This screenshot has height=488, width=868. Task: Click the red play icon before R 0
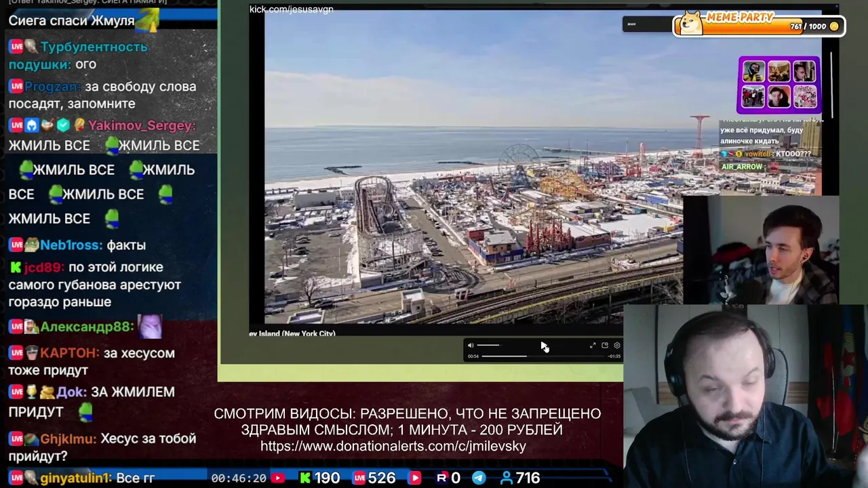[x=415, y=478]
